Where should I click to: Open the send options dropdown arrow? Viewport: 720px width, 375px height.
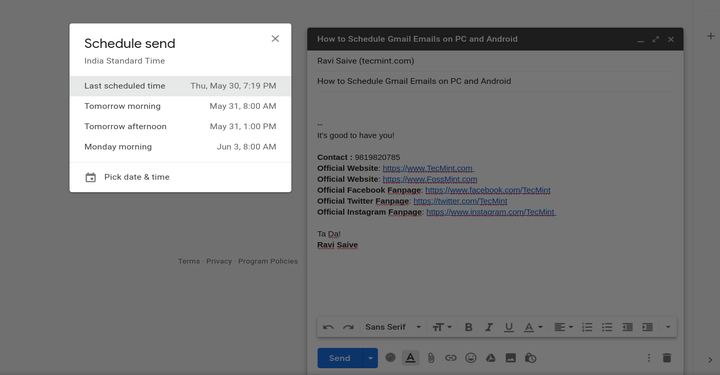(370, 358)
